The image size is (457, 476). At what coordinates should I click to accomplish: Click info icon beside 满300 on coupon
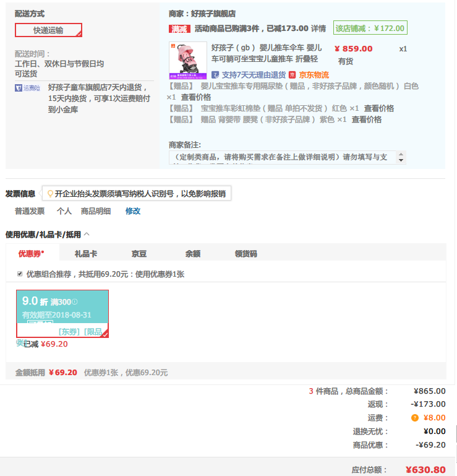pos(75,301)
